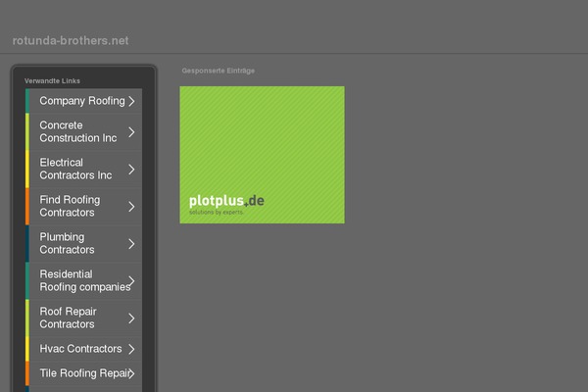
Task: Click chevron arrow beside Residential Roofing companies
Action: pos(131,281)
